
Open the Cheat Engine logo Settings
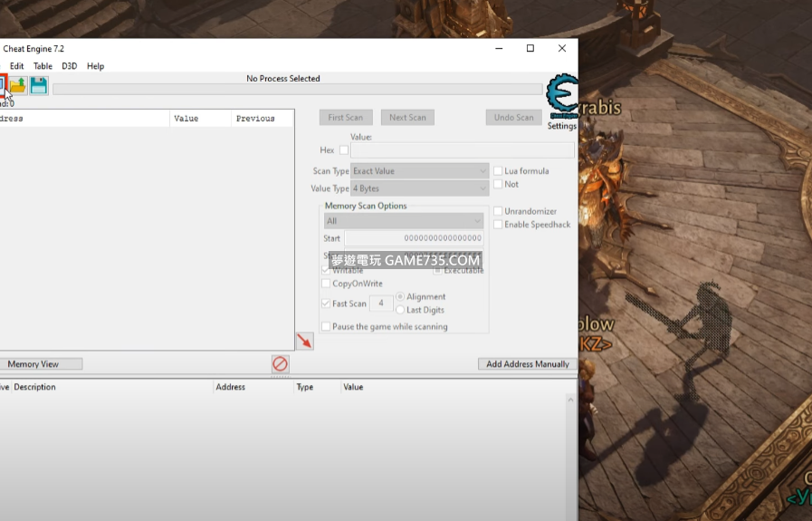(x=561, y=100)
